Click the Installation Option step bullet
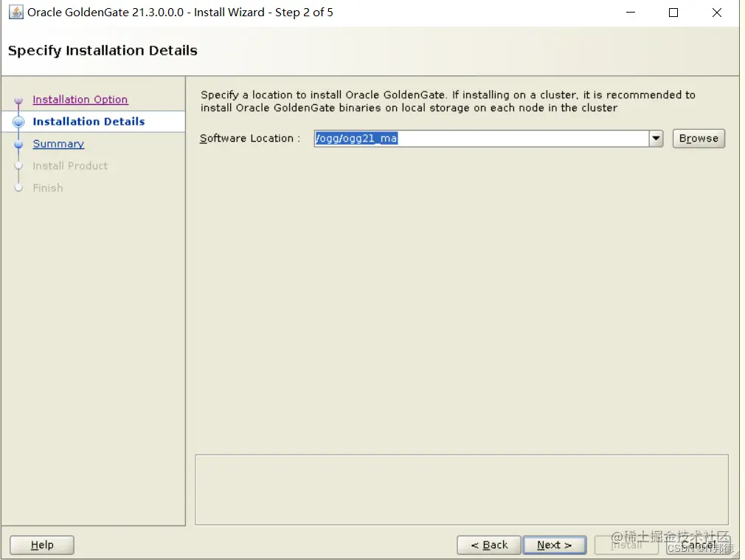Image resolution: width=745 pixels, height=560 pixels. 18,100
